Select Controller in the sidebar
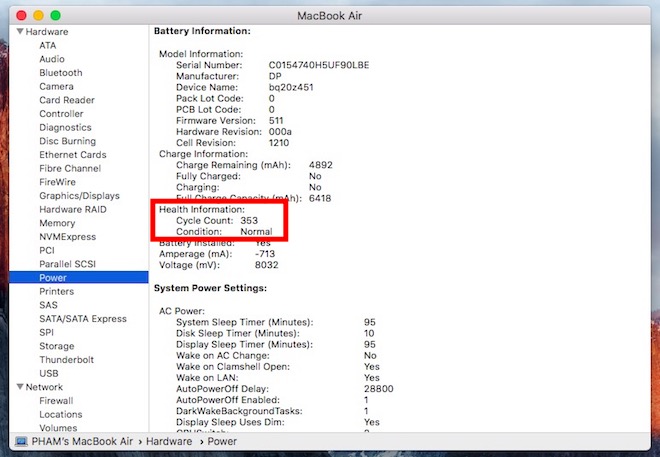This screenshot has width=660, height=457. 61,114
